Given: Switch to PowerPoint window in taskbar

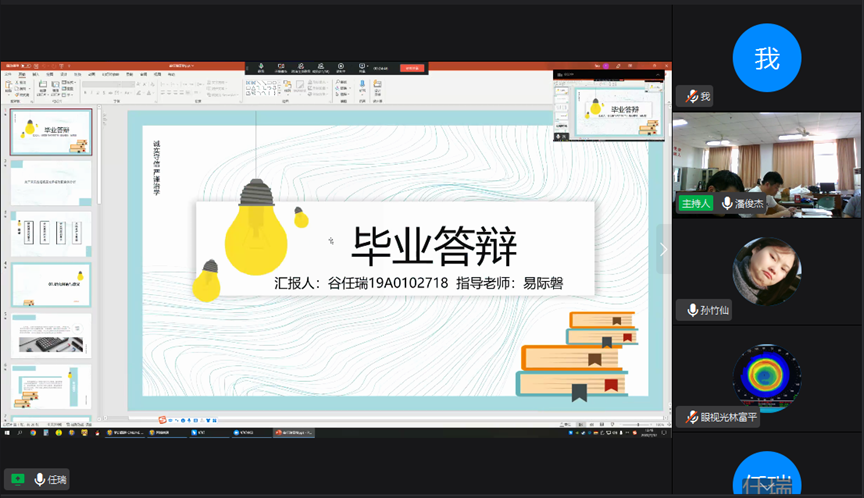Looking at the screenshot, I should (290, 432).
